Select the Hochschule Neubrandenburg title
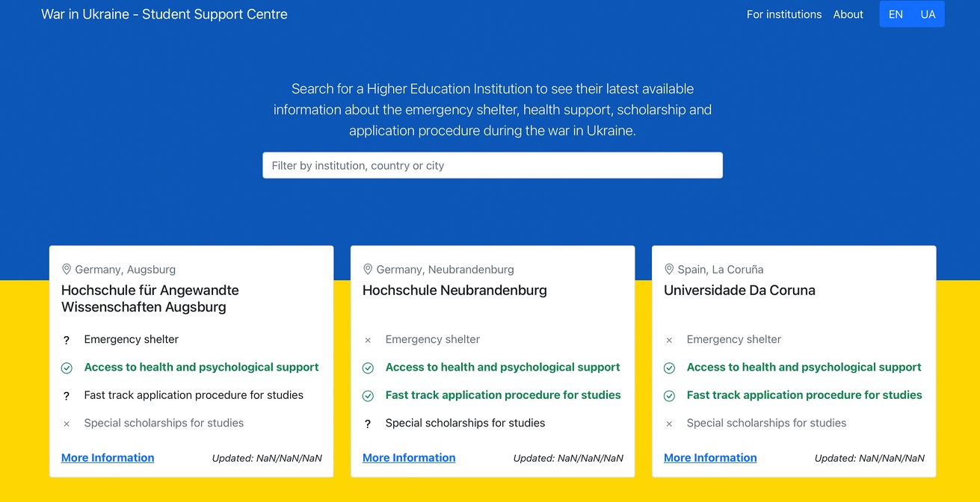This screenshot has height=502, width=980. click(x=454, y=291)
